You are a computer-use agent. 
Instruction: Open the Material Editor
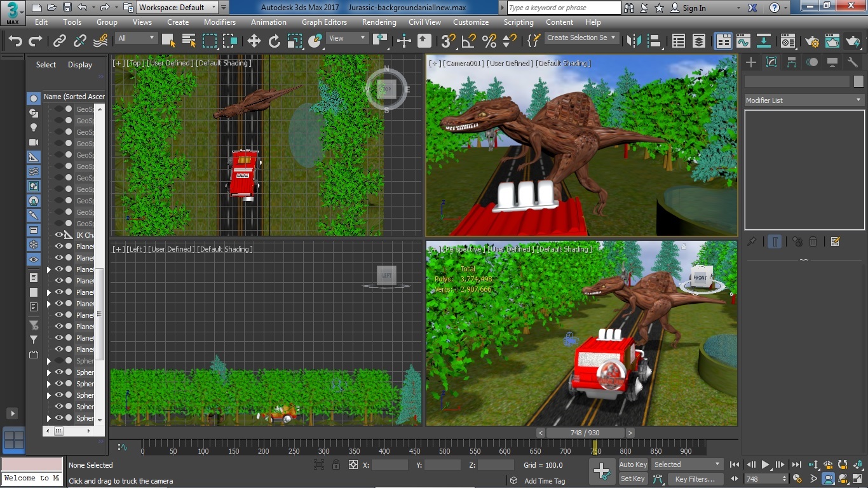tap(788, 41)
